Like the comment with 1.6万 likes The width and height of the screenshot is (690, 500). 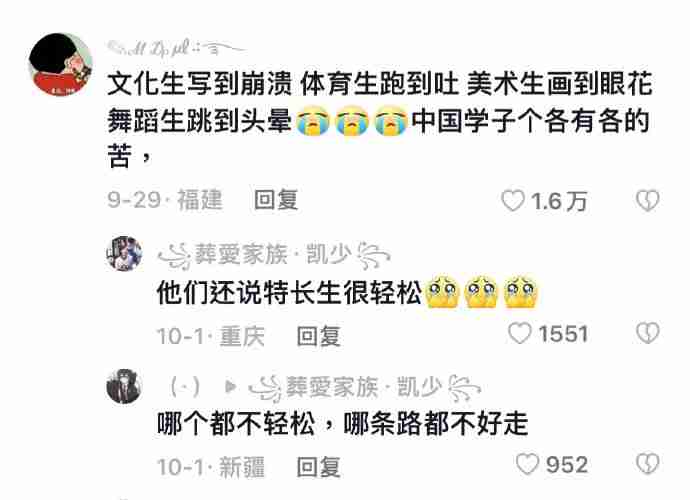click(513, 201)
